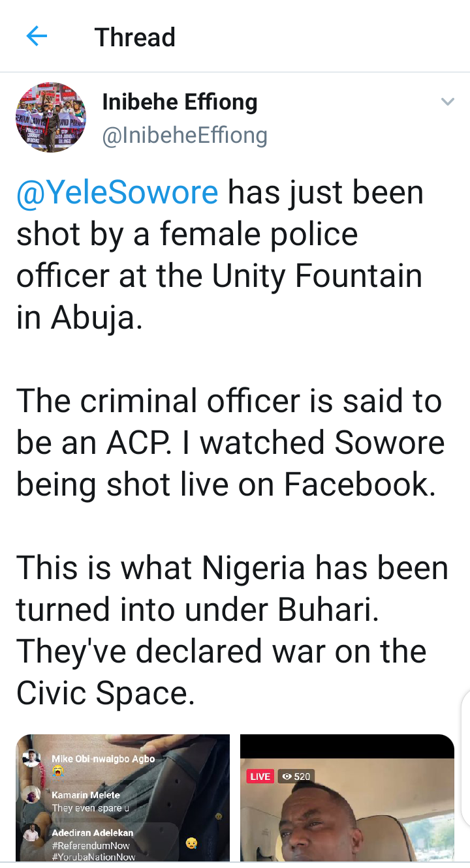Tap the crying emoji under Mike's name
This screenshot has width=470, height=868.
click(x=58, y=771)
